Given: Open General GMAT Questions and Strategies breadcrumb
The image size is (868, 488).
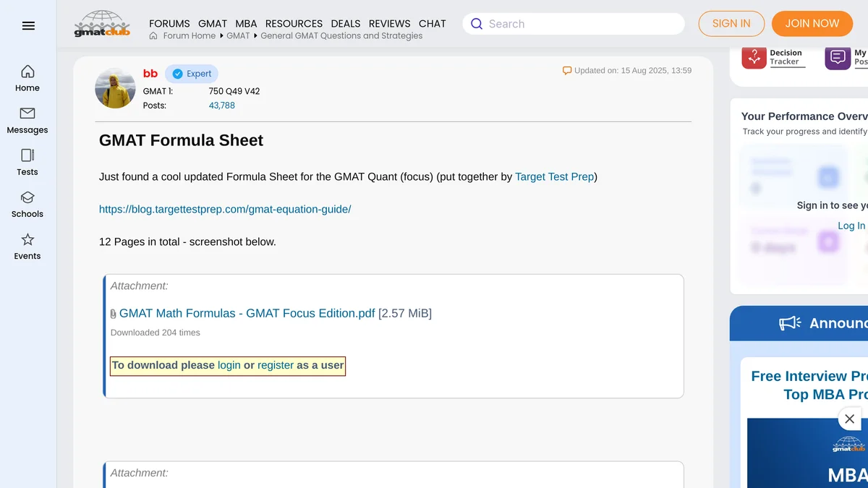Looking at the screenshot, I should pos(341,35).
